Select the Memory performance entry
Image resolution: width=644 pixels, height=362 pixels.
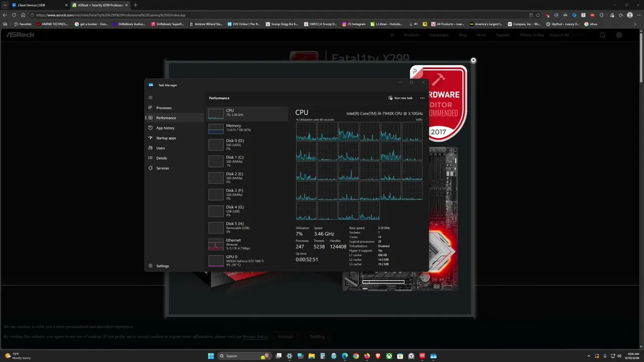(x=247, y=128)
